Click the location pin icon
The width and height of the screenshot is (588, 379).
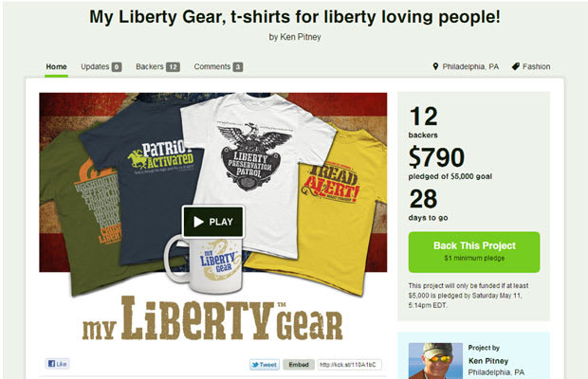tap(435, 66)
